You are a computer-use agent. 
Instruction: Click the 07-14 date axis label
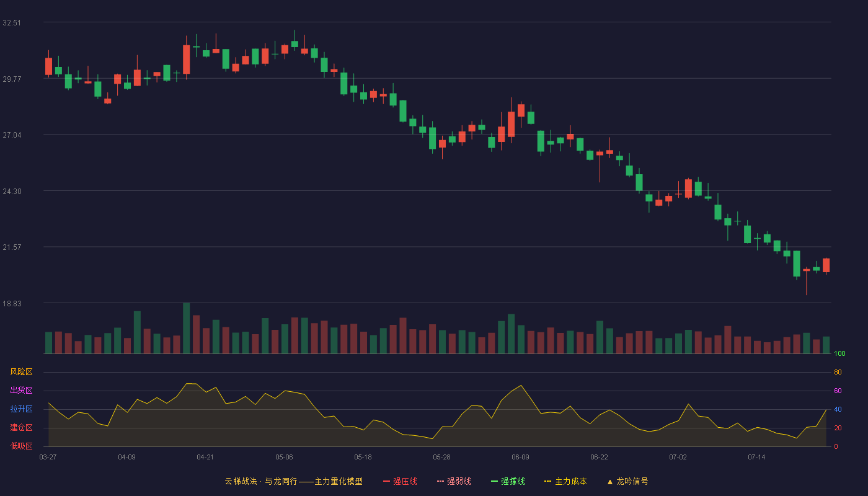coord(756,457)
